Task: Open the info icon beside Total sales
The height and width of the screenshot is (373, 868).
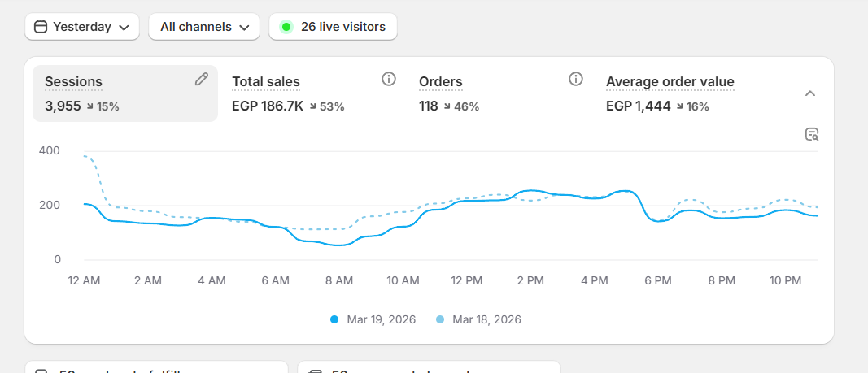Action: coord(389,79)
